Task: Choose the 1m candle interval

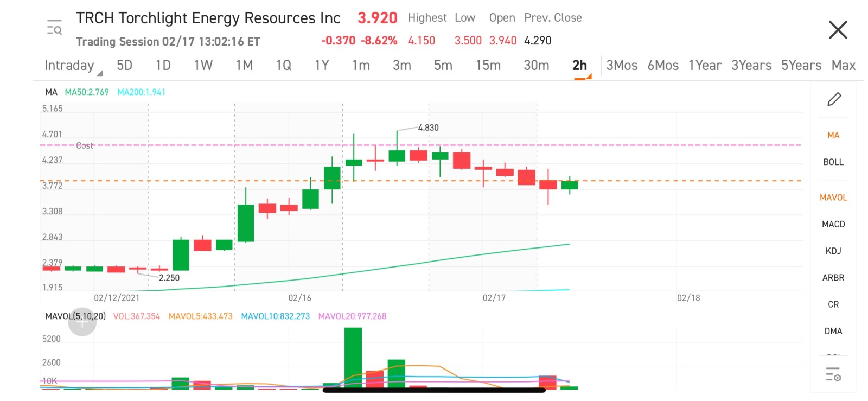Action: click(x=361, y=66)
